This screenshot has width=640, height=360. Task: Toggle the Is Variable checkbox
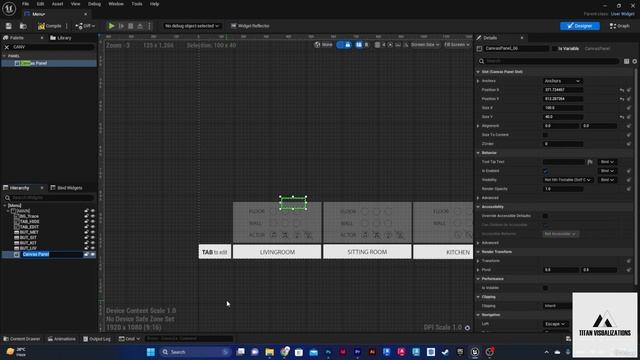click(x=555, y=49)
